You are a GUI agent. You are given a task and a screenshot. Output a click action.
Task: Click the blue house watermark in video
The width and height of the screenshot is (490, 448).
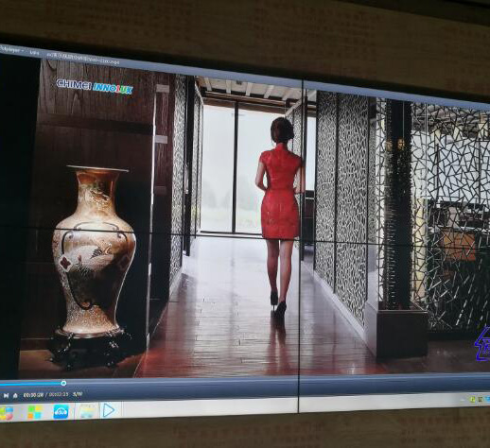[482, 343]
